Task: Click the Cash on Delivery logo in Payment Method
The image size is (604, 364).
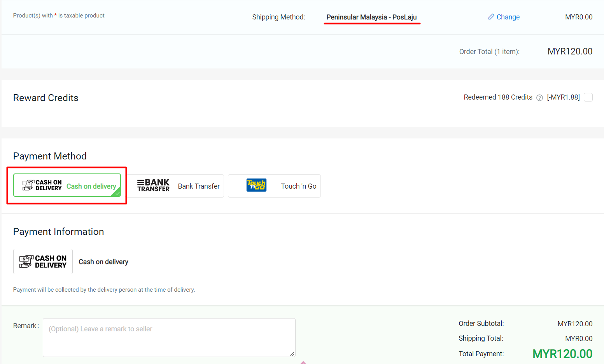Action: [x=42, y=185]
